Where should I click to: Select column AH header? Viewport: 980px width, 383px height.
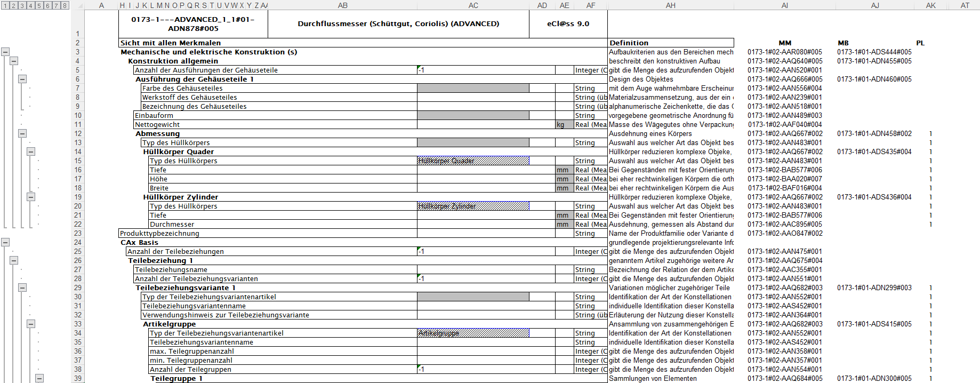coord(670,5)
